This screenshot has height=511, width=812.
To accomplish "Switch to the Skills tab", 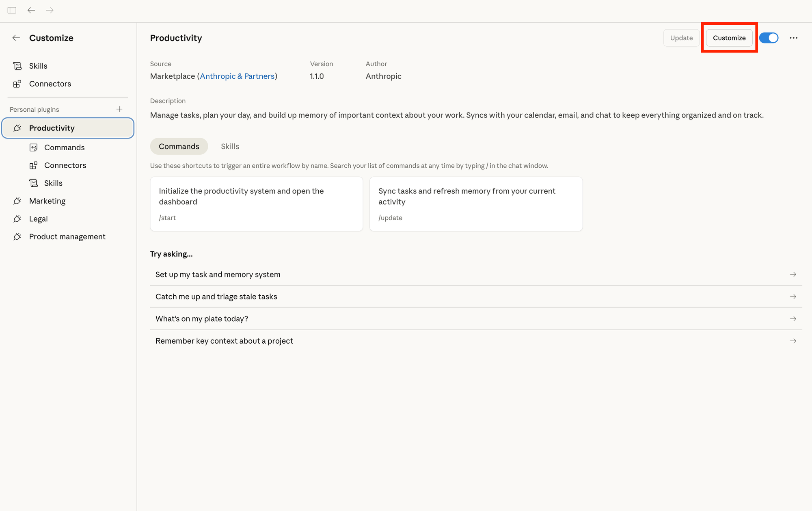I will (x=230, y=146).
